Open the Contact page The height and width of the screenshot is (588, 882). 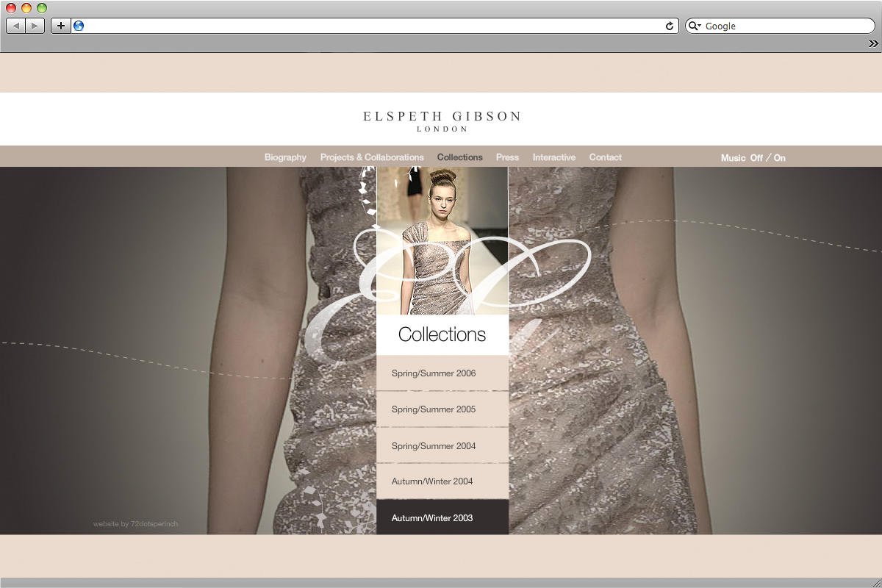click(605, 157)
